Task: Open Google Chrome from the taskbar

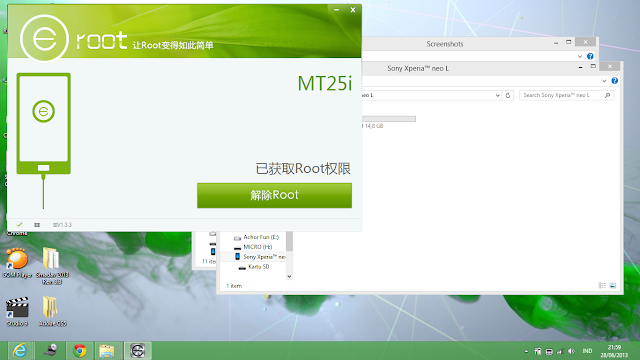Action: point(80,351)
